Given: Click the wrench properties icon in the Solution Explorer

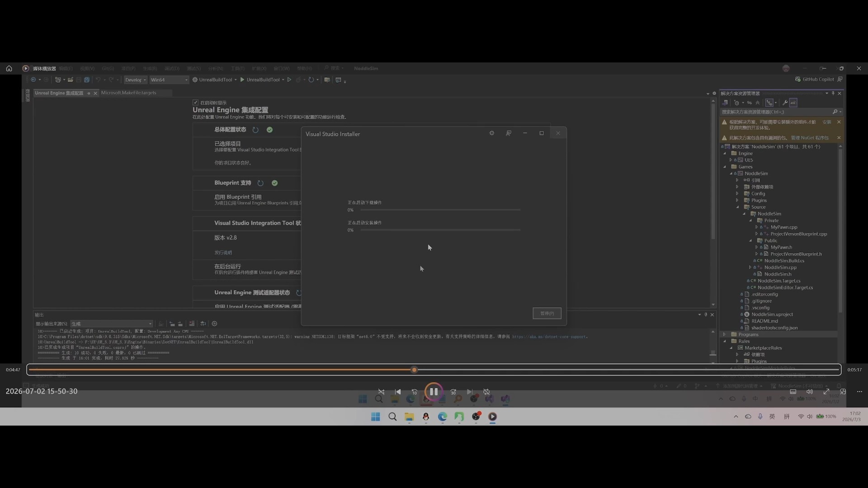Looking at the screenshot, I should pyautogui.click(x=785, y=103).
